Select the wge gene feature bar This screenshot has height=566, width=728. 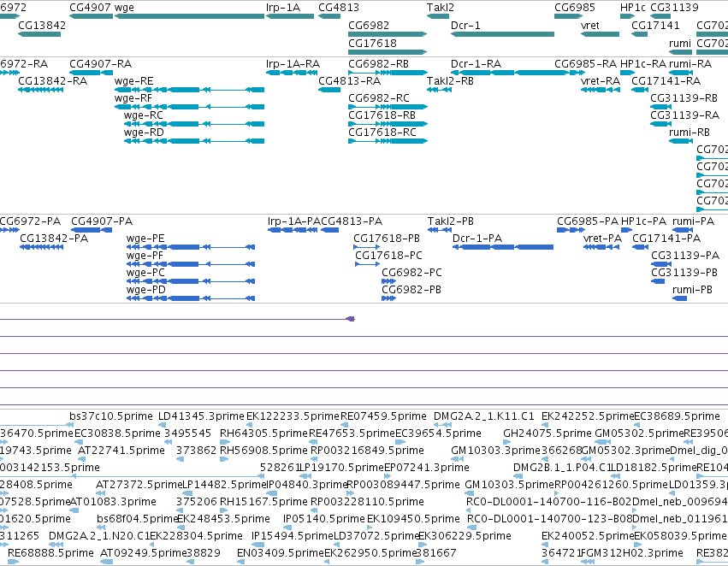click(x=189, y=16)
